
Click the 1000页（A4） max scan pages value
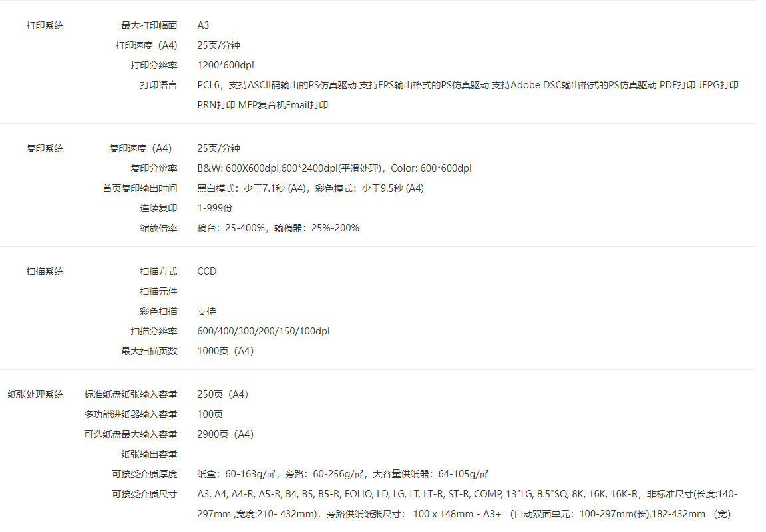[226, 351]
